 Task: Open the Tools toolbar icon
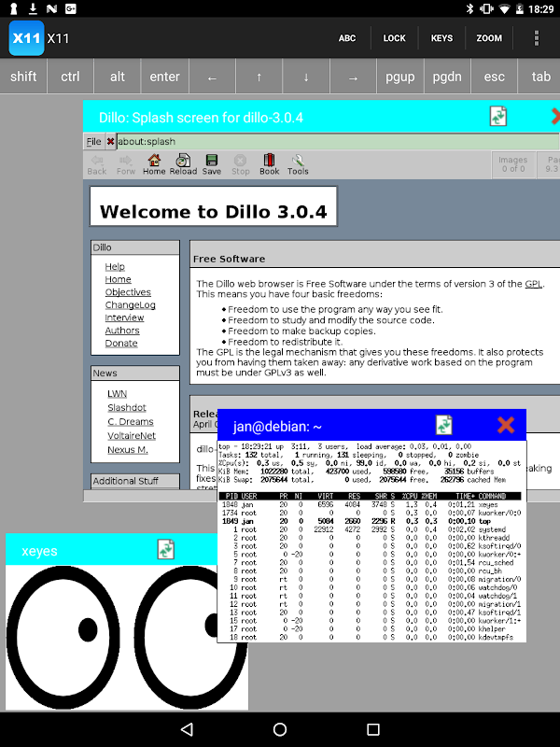click(298, 165)
